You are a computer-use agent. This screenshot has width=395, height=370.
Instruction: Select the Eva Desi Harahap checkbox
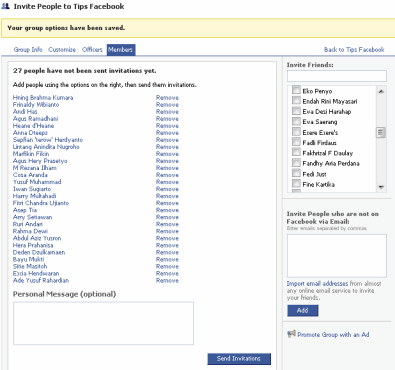tap(296, 111)
